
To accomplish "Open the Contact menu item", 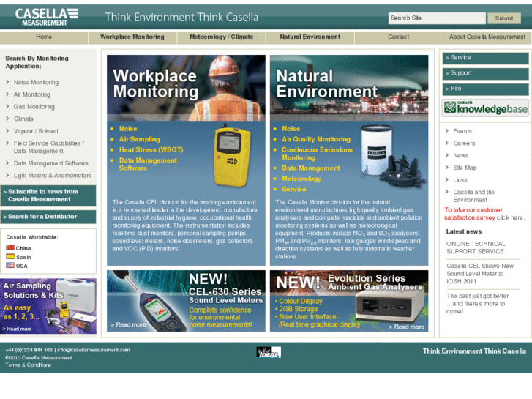I will pos(398,37).
